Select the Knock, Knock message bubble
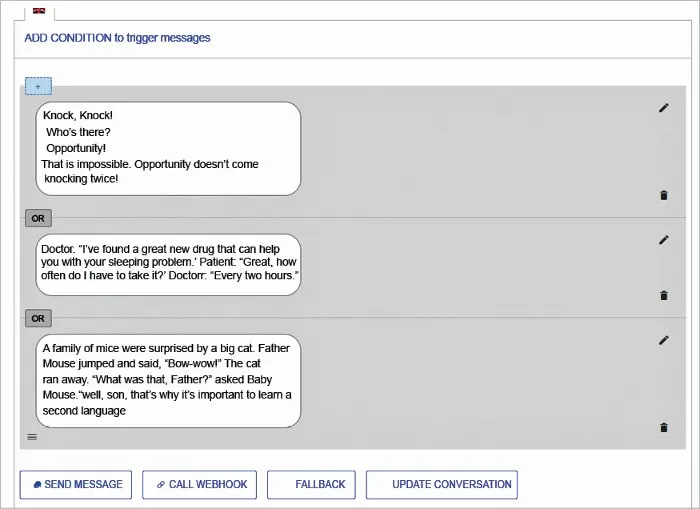The width and height of the screenshot is (700, 509). [168, 148]
